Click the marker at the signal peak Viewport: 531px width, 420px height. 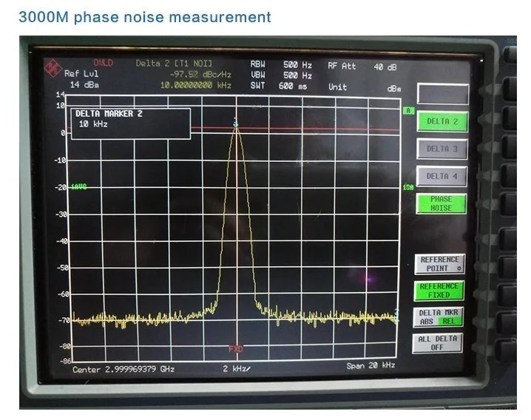coord(236,122)
